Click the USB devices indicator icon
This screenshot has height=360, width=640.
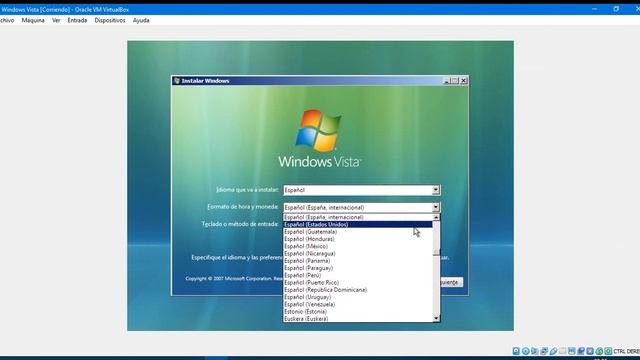coord(553,351)
